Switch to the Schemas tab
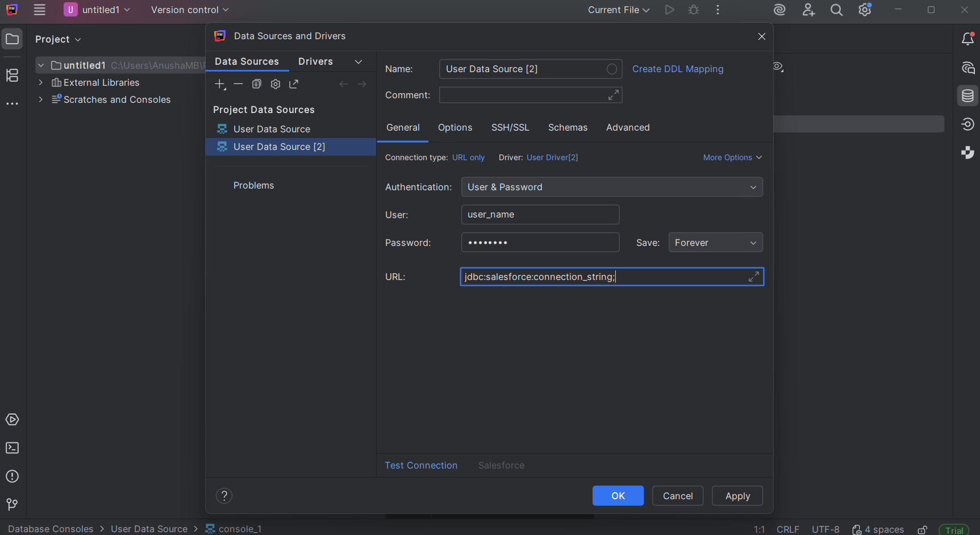 tap(568, 128)
